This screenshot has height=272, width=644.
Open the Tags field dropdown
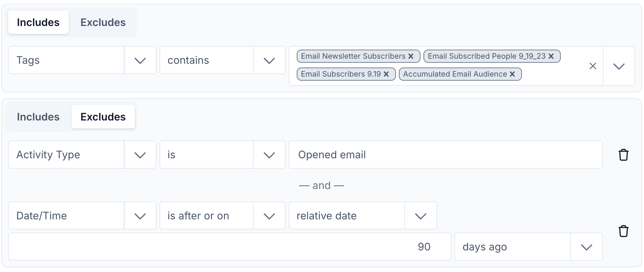click(x=140, y=61)
